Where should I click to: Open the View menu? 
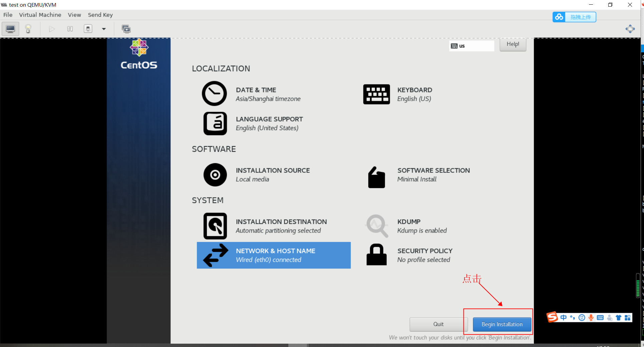click(x=74, y=15)
